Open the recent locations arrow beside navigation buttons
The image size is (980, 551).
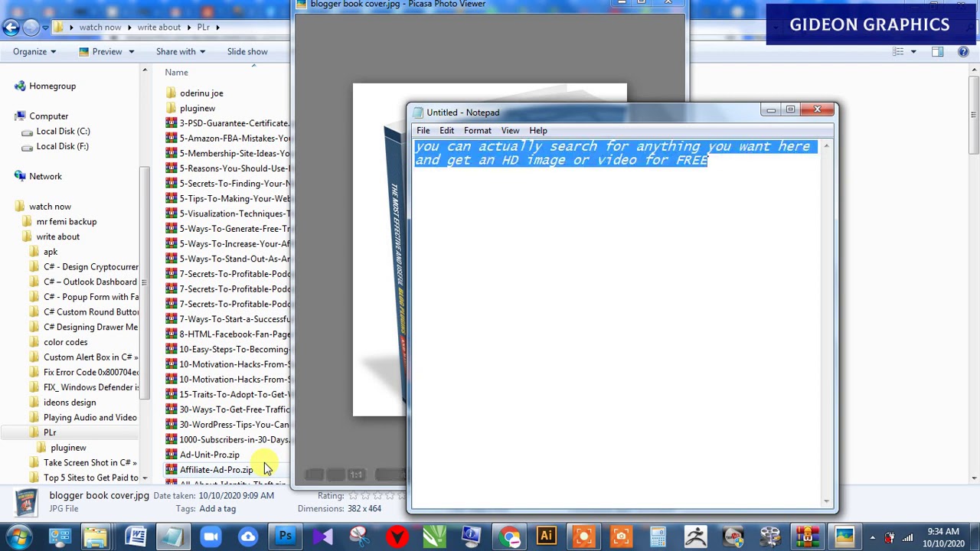(45, 28)
